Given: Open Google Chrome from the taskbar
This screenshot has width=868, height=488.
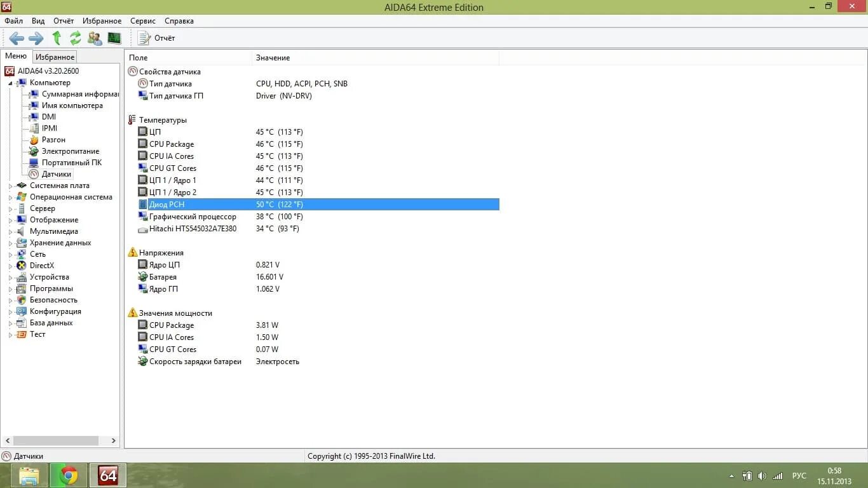Looking at the screenshot, I should (69, 475).
